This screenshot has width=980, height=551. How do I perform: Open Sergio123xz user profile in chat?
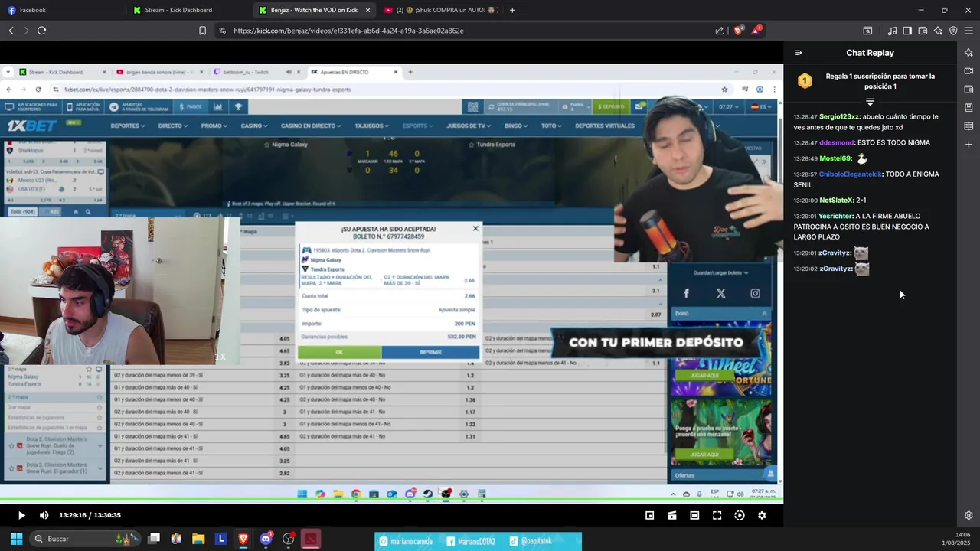[x=840, y=117]
